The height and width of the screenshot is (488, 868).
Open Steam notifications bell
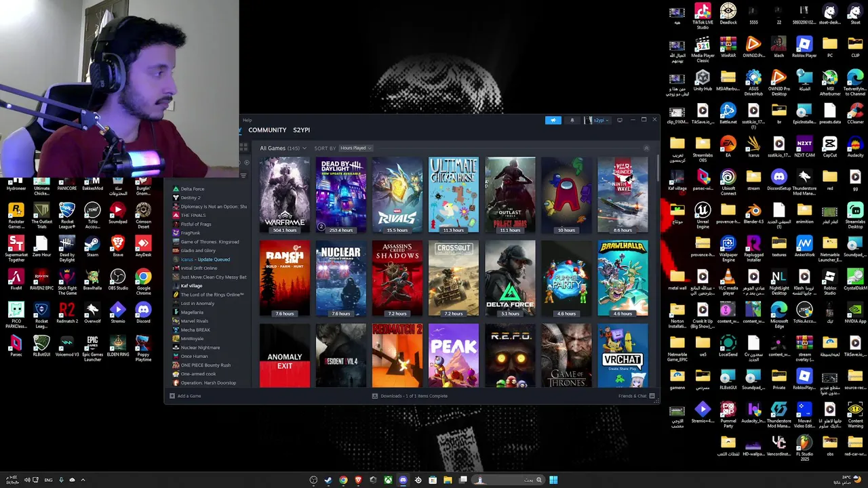(572, 120)
